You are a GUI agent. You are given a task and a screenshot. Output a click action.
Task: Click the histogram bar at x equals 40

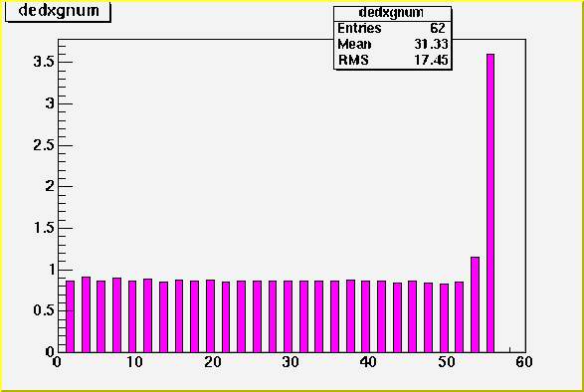point(365,316)
